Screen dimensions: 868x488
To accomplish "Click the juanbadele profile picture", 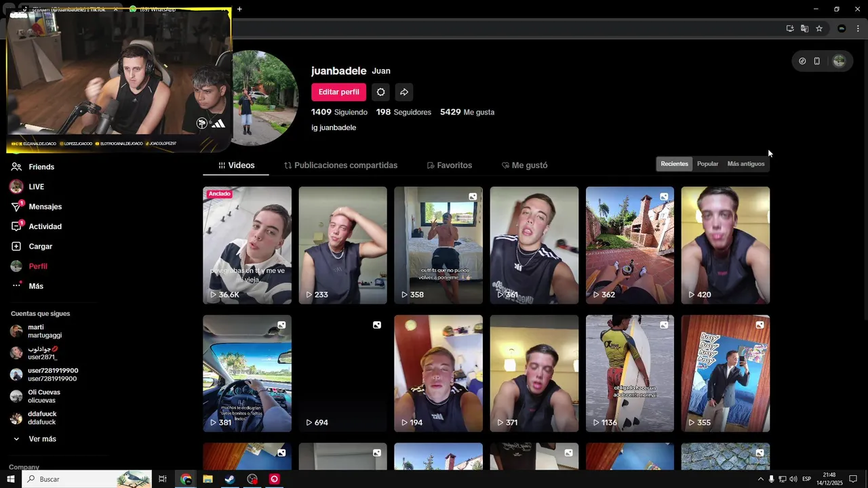I will 265,98.
